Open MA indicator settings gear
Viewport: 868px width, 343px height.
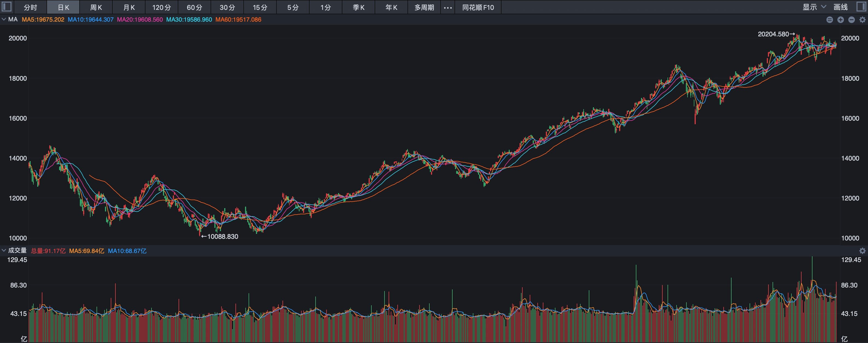862,19
